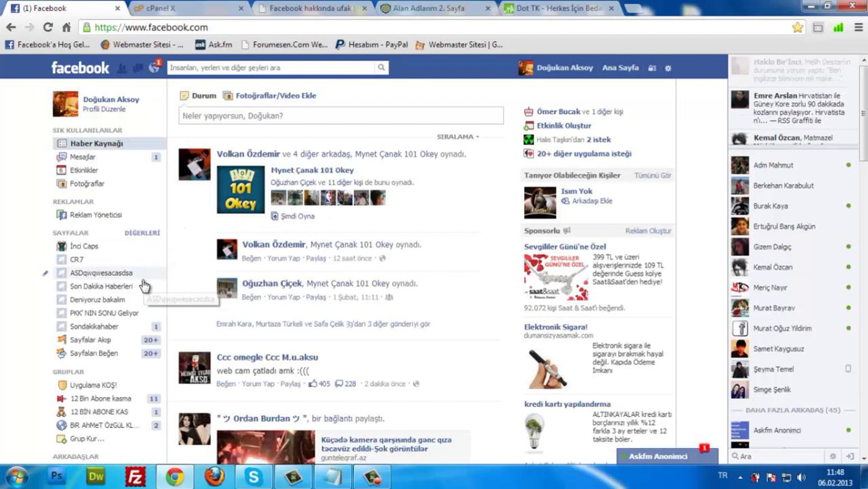The height and width of the screenshot is (489, 868).
Task: Click Tümünü Gör for suggested people
Action: 652,175
